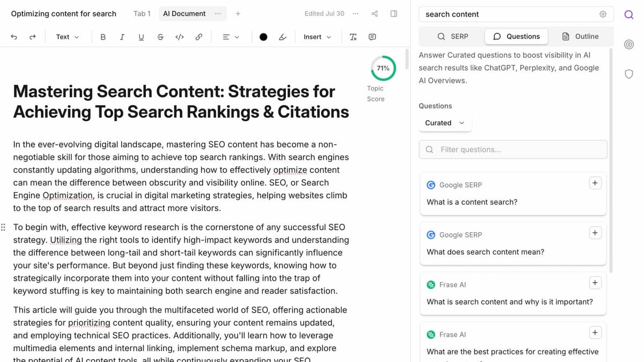The width and height of the screenshot is (644, 362).
Task: Add a new document tab with plus
Action: 238,13
